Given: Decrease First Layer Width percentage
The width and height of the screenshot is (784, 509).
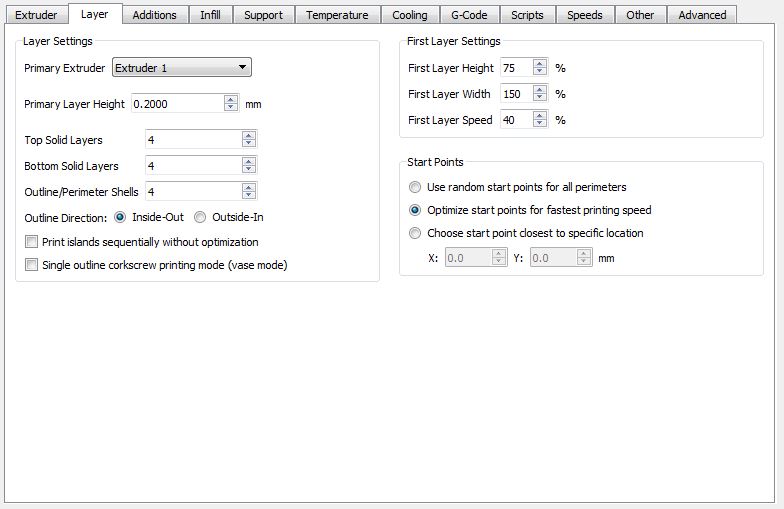Looking at the screenshot, I should pos(540,97).
